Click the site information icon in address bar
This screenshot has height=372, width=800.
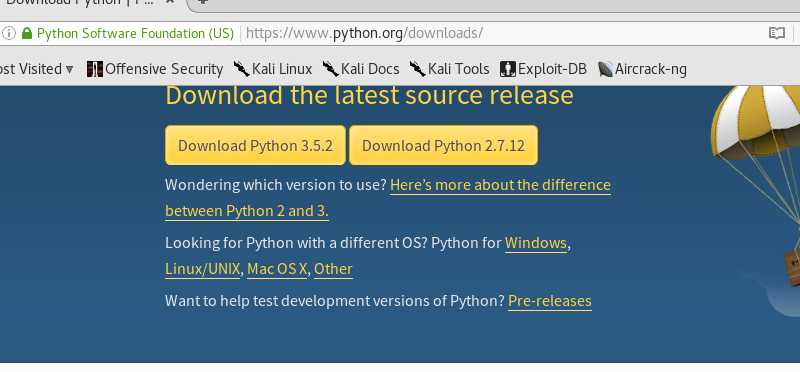[x=9, y=34]
